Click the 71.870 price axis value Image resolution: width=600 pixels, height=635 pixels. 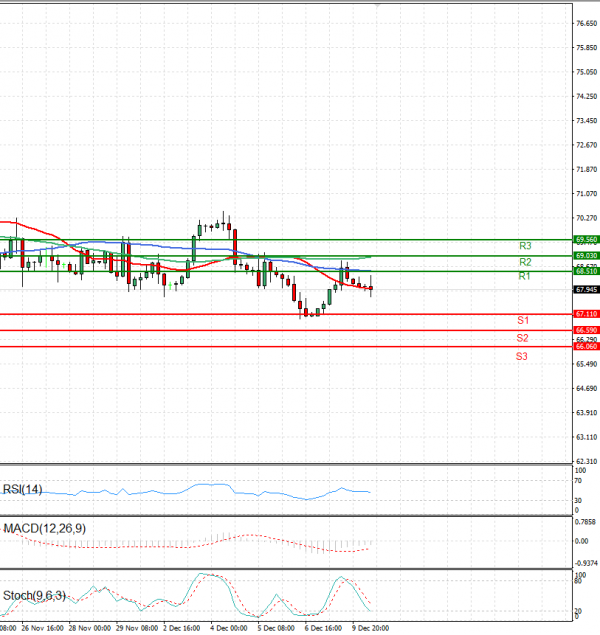pos(587,169)
